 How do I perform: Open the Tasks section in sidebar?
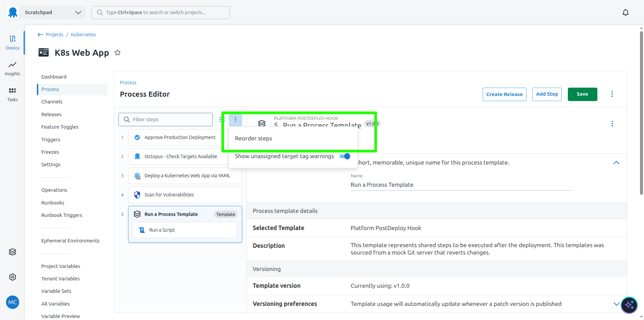click(x=12, y=94)
